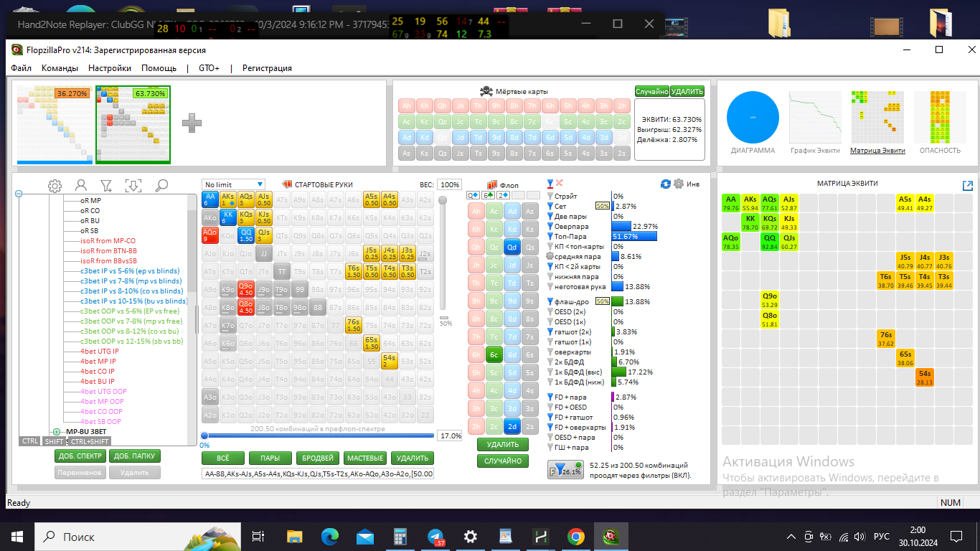
Task: Toggle the флаш-дро filter funnel
Action: click(x=550, y=301)
